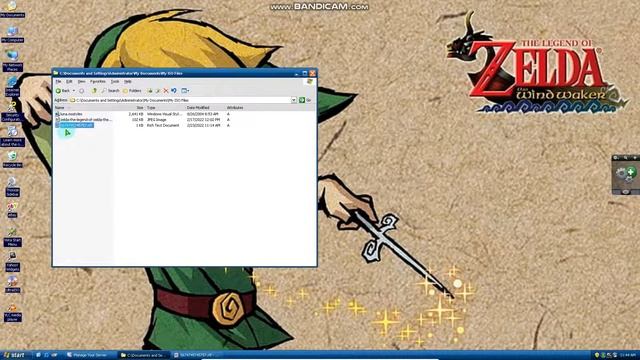The height and width of the screenshot is (360, 640).
Task: Open the UltraISO desktop icon
Action: 12,284
